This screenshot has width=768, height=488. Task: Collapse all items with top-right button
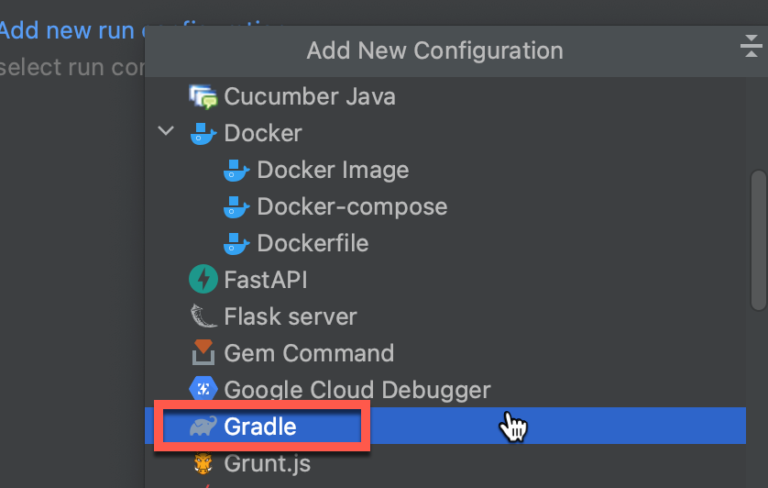751,46
